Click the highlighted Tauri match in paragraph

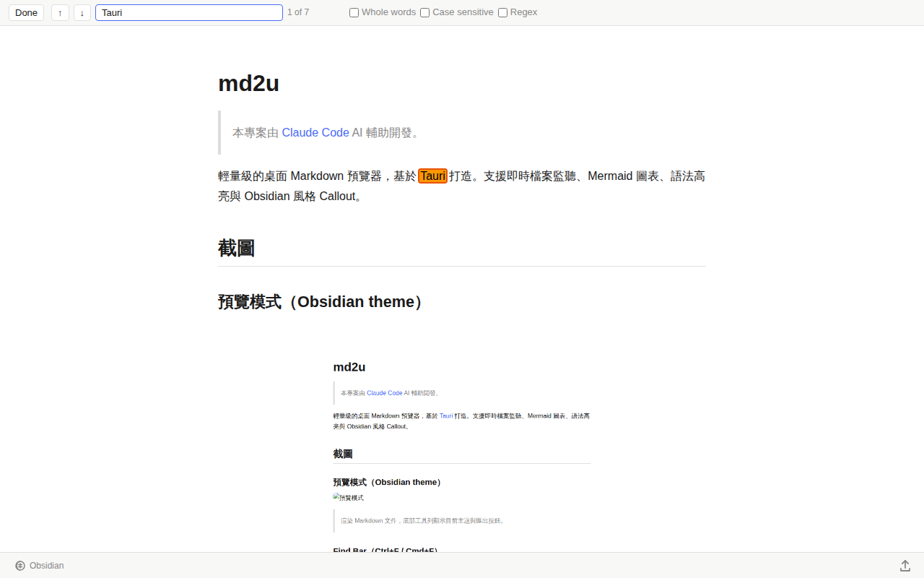pos(433,176)
